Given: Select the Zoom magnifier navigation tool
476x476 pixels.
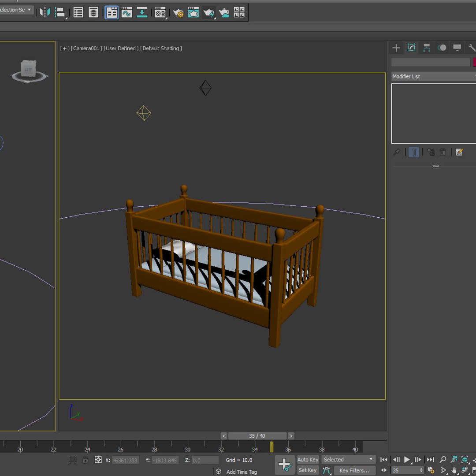Looking at the screenshot, I should point(443,460).
